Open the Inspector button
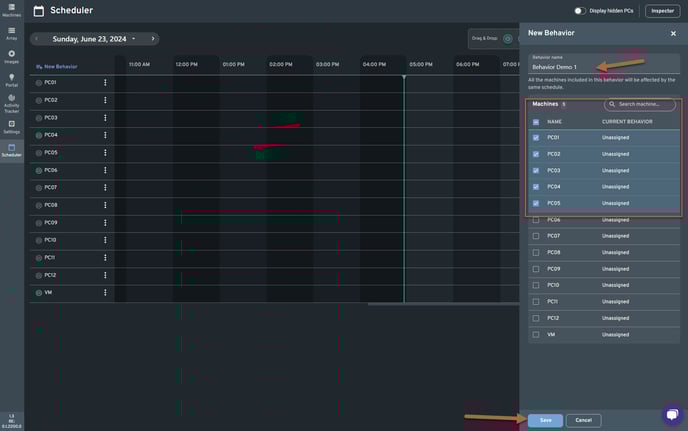 click(663, 11)
